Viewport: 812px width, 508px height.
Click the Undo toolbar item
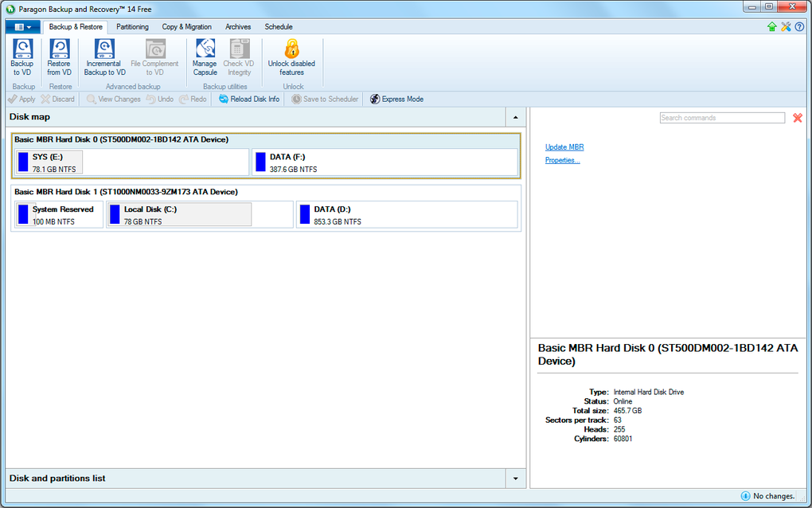coord(160,99)
